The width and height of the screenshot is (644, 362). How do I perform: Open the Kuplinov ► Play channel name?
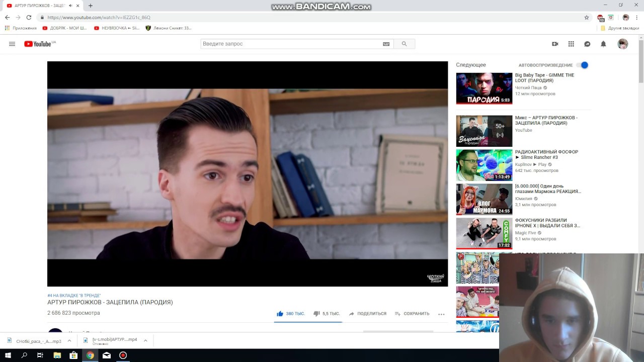coord(530,164)
